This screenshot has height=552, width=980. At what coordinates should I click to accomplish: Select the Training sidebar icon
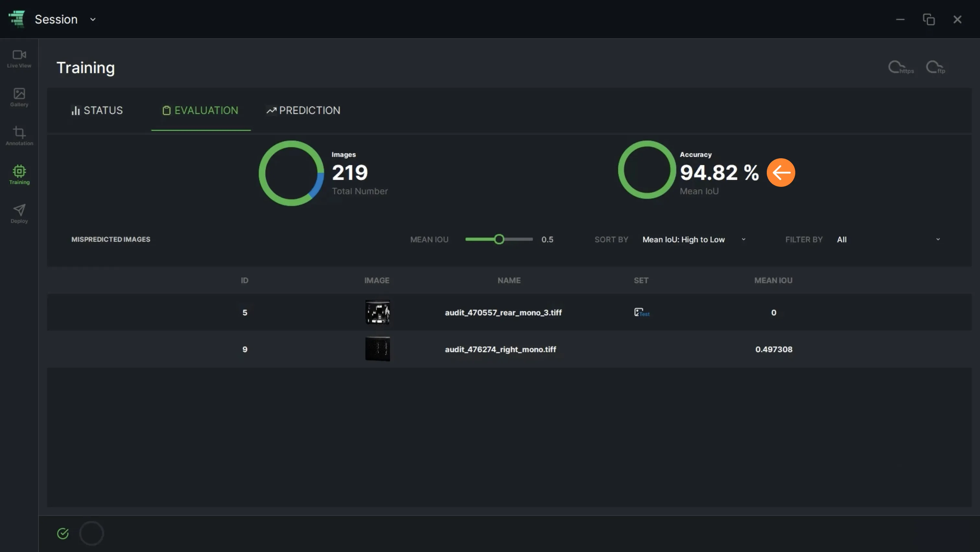pos(19,175)
